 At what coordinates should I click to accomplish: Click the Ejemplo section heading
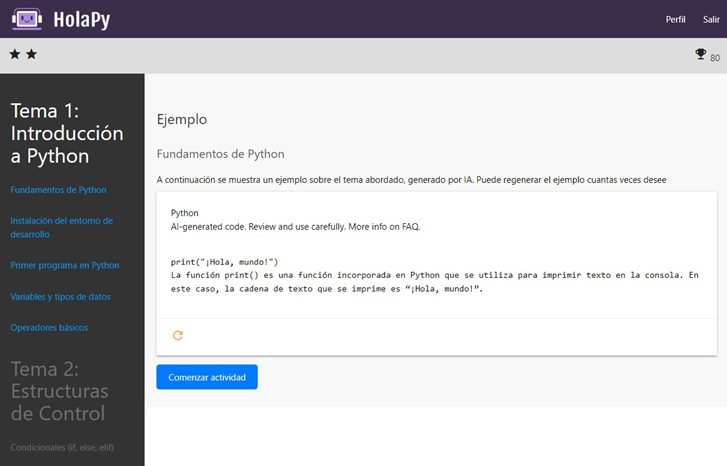tap(182, 119)
